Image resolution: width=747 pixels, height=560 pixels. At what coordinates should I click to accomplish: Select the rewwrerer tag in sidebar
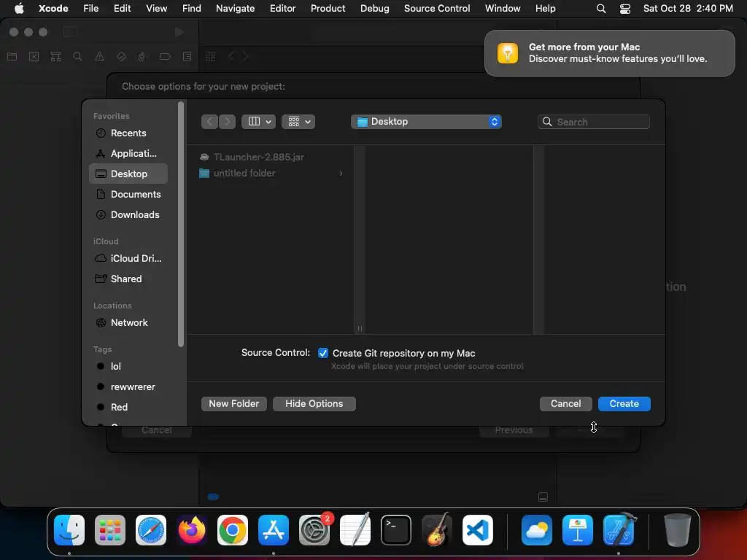pos(128,386)
